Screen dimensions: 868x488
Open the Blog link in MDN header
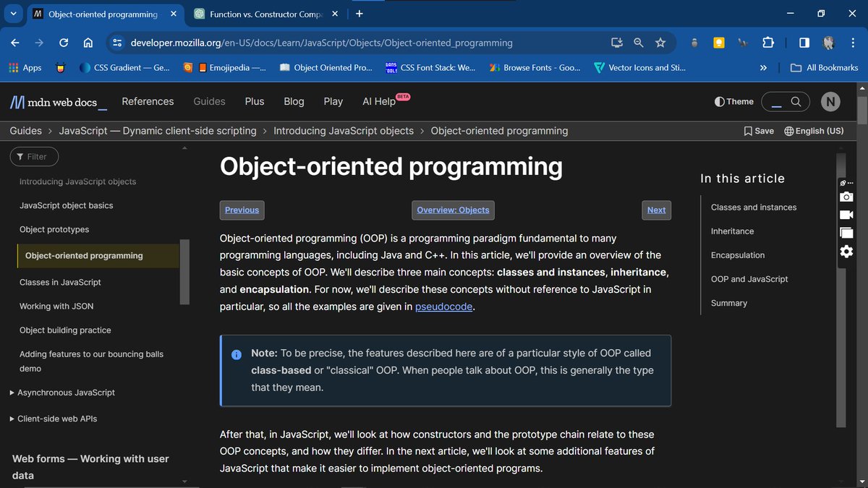point(294,101)
